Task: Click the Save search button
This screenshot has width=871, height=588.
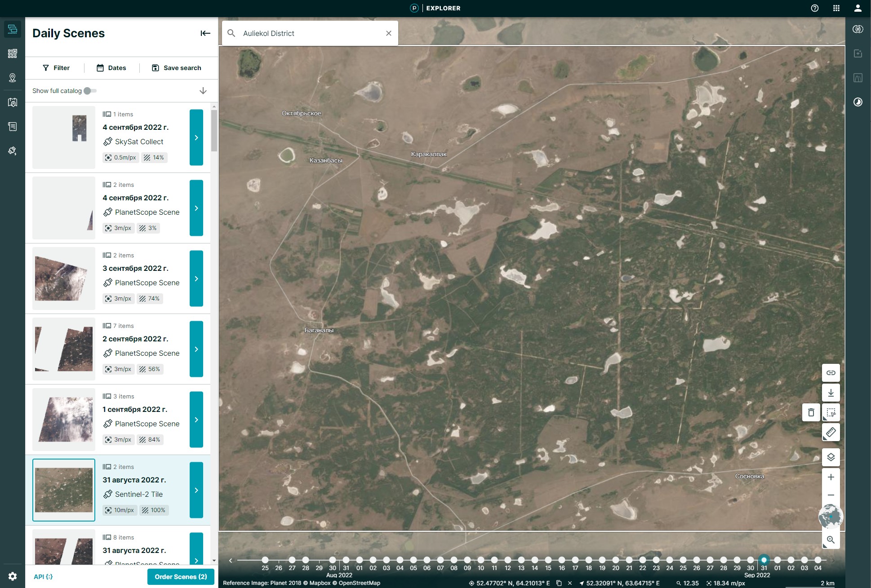Action: click(177, 68)
